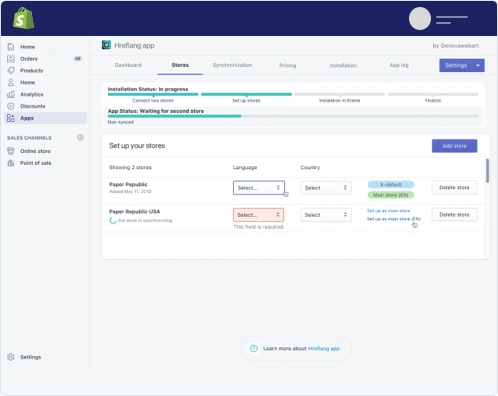Open the Settings item at sidebar bottom
Screen dimensions: 498x396
[x=30, y=357]
